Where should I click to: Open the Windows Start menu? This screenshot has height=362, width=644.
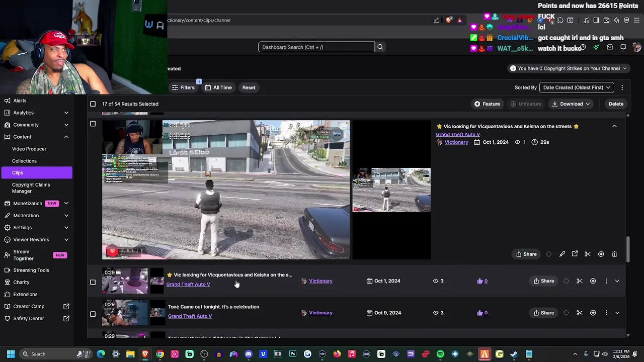pyautogui.click(x=11, y=354)
